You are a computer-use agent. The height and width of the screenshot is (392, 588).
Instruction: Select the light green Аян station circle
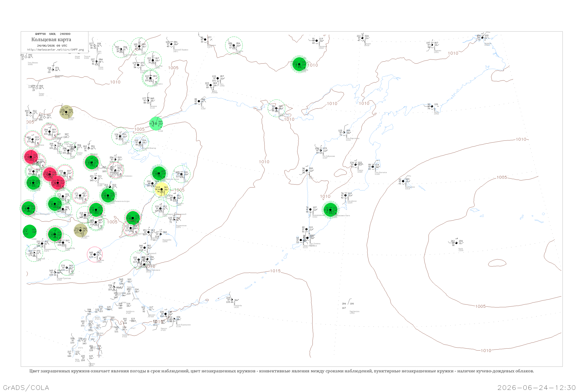156,123
